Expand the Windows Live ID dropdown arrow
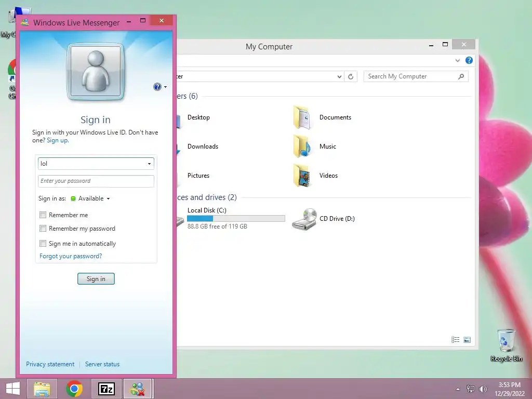The image size is (532, 399). click(x=149, y=164)
